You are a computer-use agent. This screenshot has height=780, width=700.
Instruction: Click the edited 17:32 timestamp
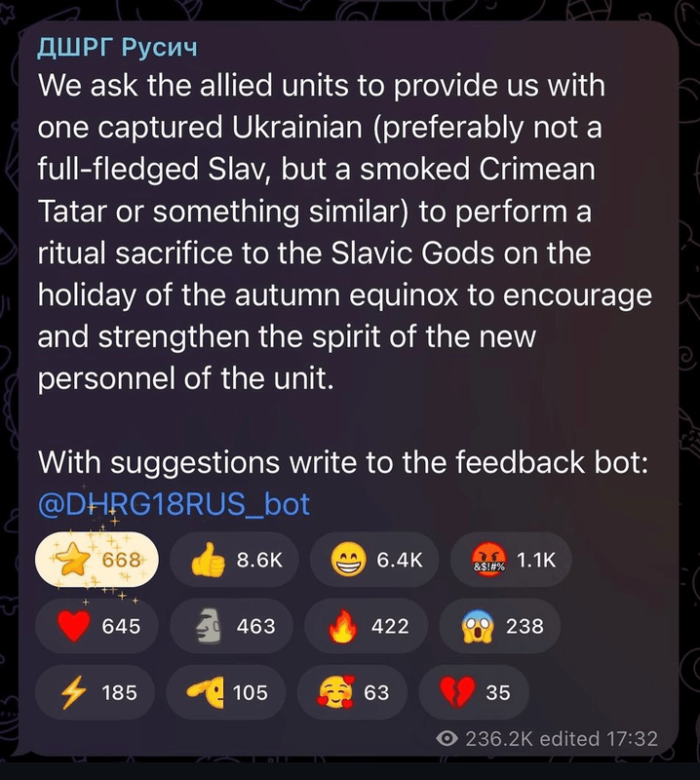pos(599,739)
